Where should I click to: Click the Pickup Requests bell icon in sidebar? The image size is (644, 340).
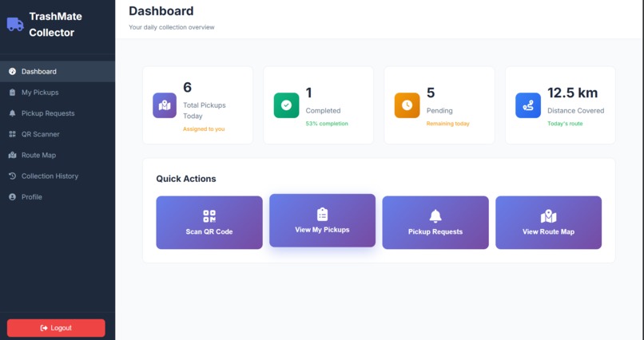tap(12, 113)
